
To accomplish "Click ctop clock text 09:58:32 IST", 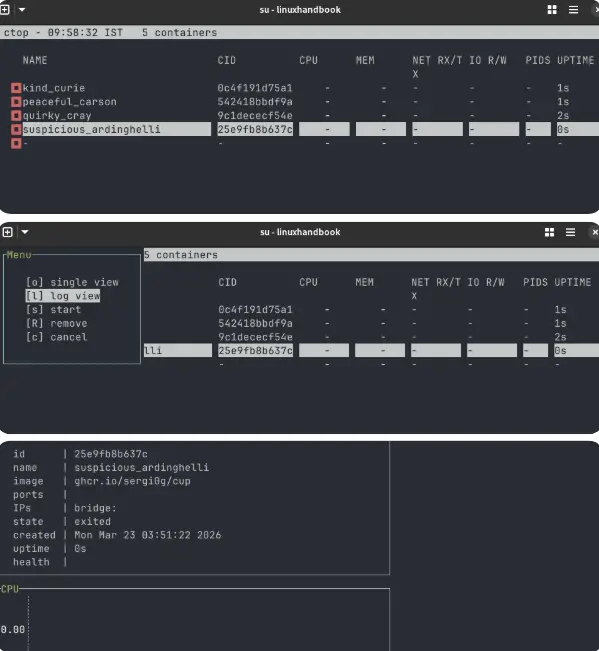I will pyautogui.click(x=85, y=33).
